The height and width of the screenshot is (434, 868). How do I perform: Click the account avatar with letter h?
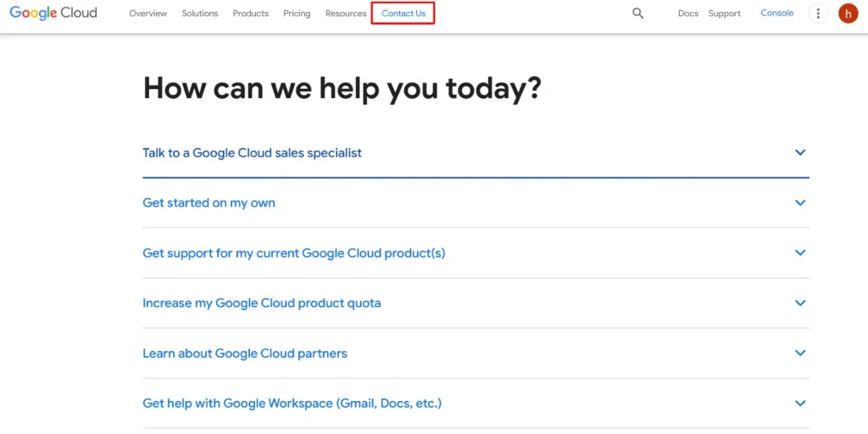848,14
